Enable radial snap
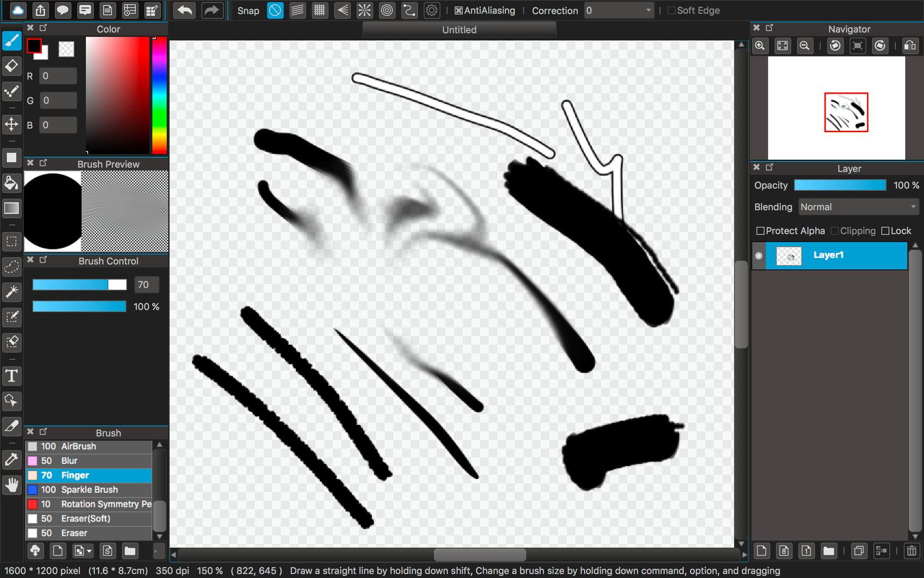This screenshot has width=924, height=578. coord(364,10)
